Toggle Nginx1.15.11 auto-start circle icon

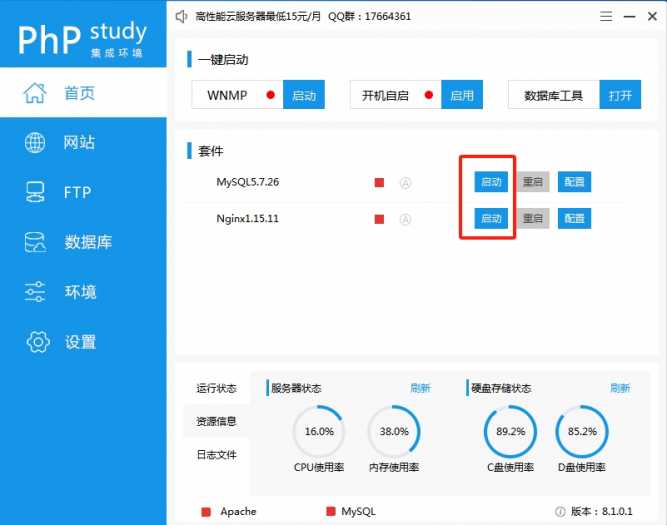pos(405,220)
